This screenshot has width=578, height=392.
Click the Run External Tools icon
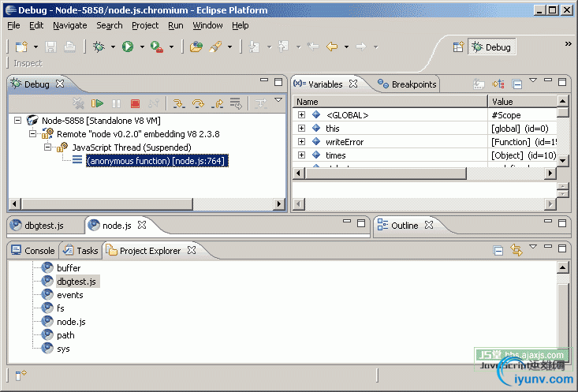[x=157, y=47]
